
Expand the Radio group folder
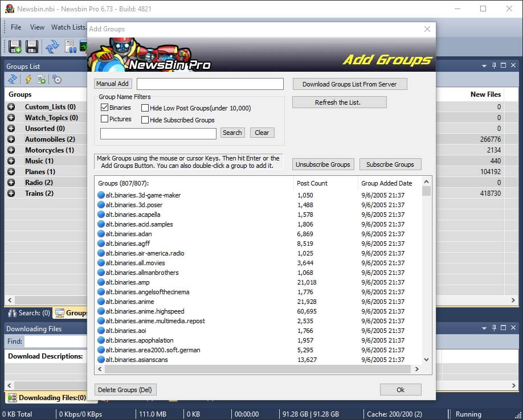(11, 183)
